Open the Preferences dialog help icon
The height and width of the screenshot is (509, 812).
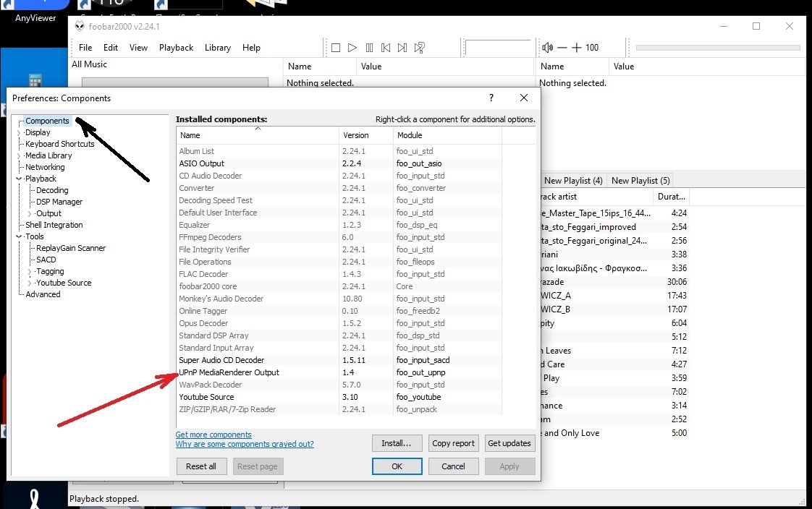point(491,98)
